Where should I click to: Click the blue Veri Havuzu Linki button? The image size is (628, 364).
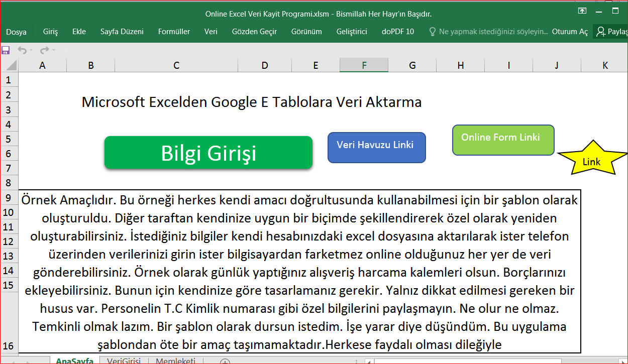coord(377,148)
